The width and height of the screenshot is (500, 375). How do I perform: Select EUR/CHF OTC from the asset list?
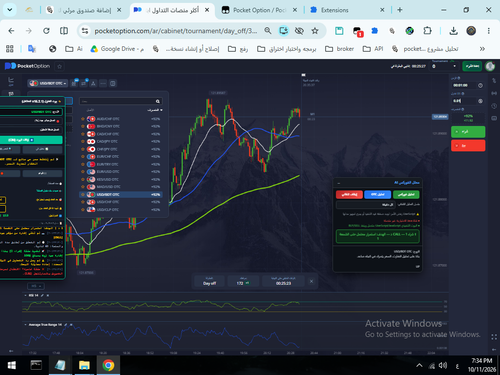121,157
